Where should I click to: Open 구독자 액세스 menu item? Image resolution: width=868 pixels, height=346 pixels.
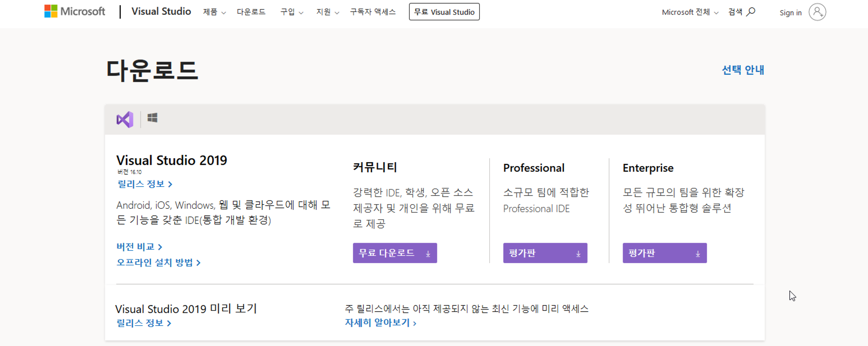(373, 12)
